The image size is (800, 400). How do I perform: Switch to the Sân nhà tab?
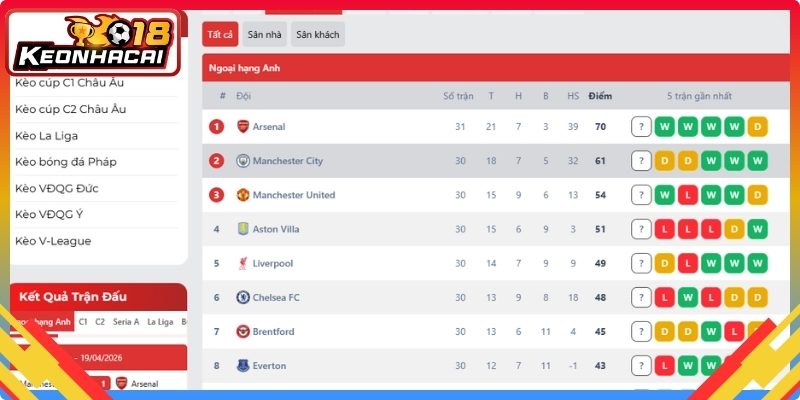(264, 34)
